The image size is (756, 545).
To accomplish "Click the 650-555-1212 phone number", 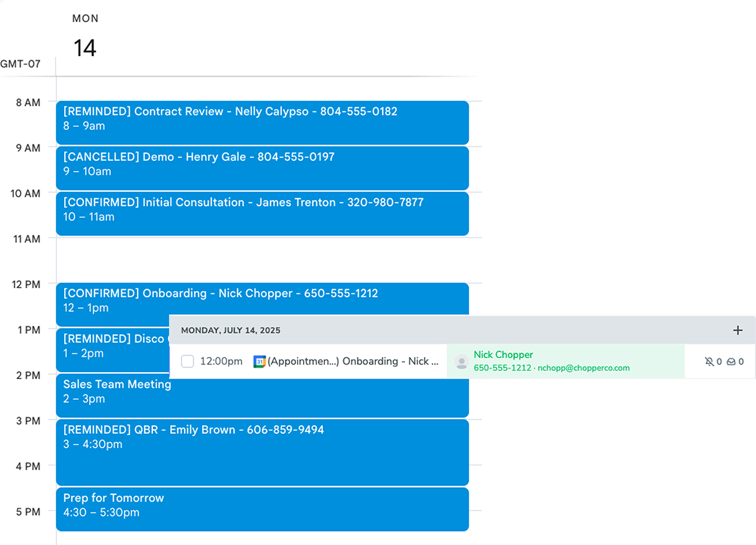I will pos(502,368).
